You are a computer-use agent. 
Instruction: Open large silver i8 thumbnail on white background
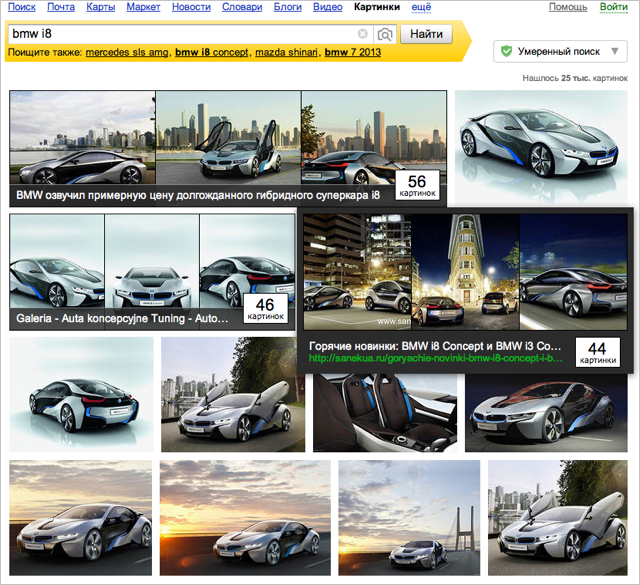pyautogui.click(x=541, y=147)
